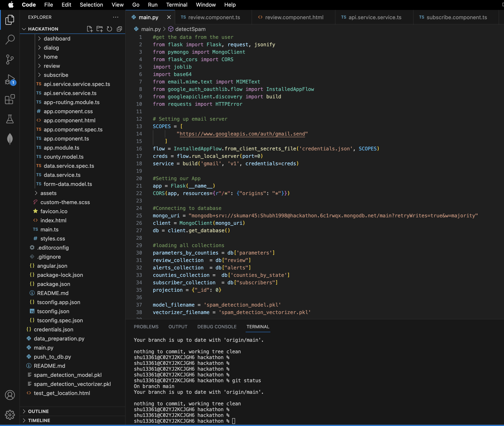Switch to the review.component.html tab
This screenshot has width=504, height=426.
click(x=294, y=17)
